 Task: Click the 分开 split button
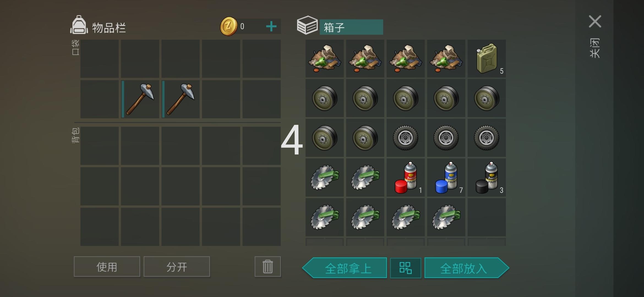177,266
